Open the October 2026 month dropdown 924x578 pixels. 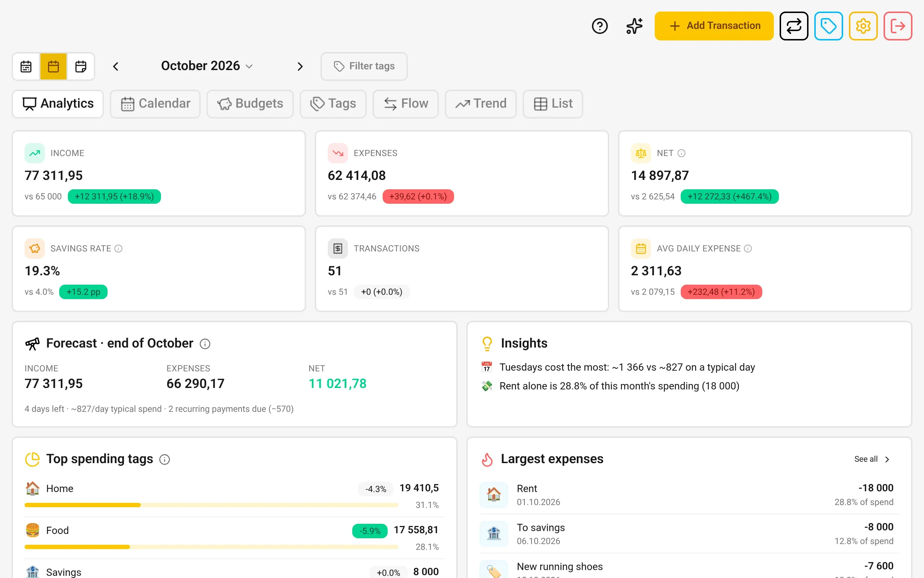click(x=206, y=66)
